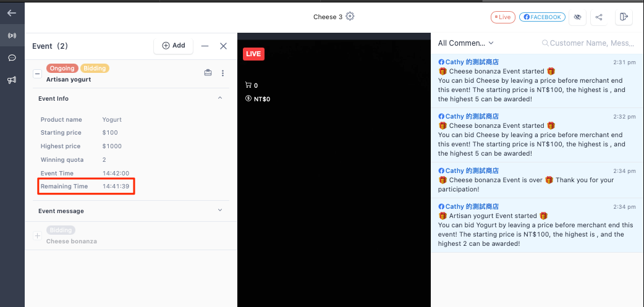Click the red LIVE indicator on video
The image size is (644, 307).
[x=253, y=54]
